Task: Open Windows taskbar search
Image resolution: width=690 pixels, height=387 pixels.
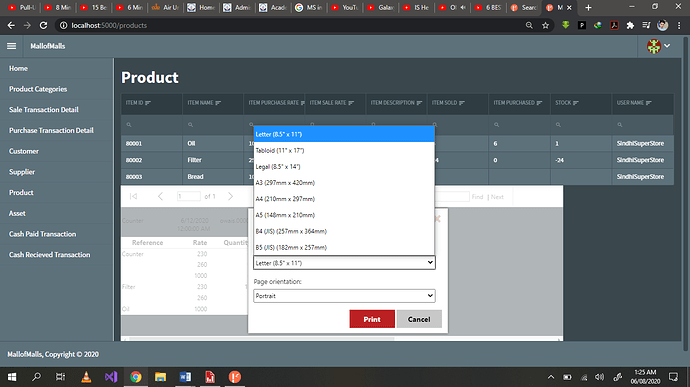Action: tap(36, 377)
